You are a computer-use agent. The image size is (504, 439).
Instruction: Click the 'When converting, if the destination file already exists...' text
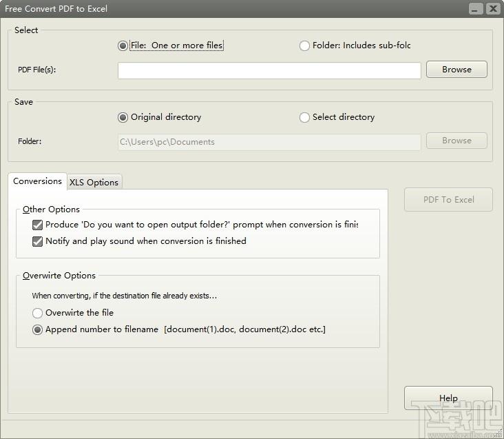click(x=125, y=296)
